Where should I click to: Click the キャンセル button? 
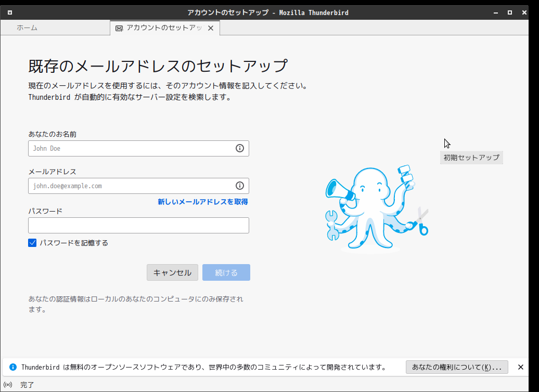172,272
